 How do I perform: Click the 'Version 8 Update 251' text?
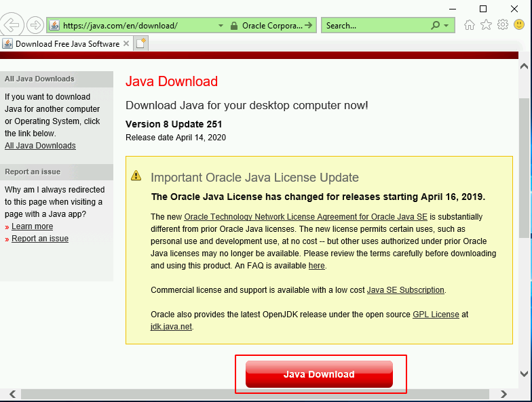[174, 124]
